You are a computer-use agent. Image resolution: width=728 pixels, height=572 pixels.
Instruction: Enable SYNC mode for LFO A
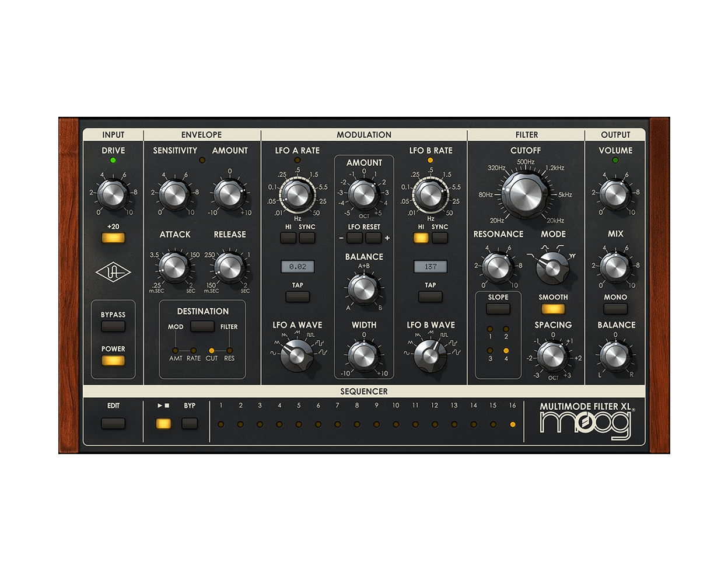(306, 237)
